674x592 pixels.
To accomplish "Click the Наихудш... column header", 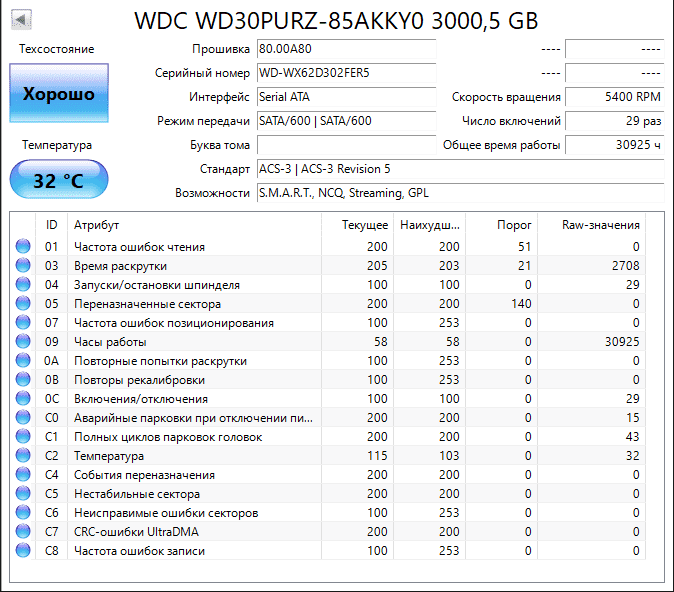I will click(429, 225).
